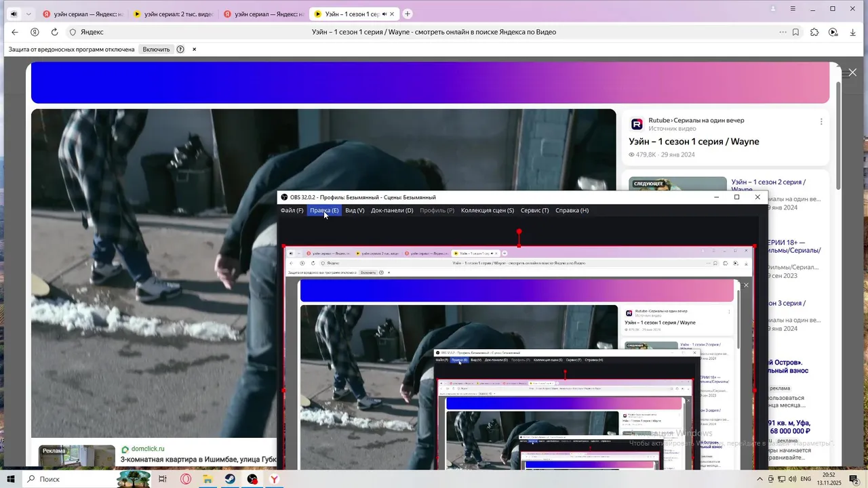
Task: Click the blue-pink gradient ad banner
Action: 430,83
